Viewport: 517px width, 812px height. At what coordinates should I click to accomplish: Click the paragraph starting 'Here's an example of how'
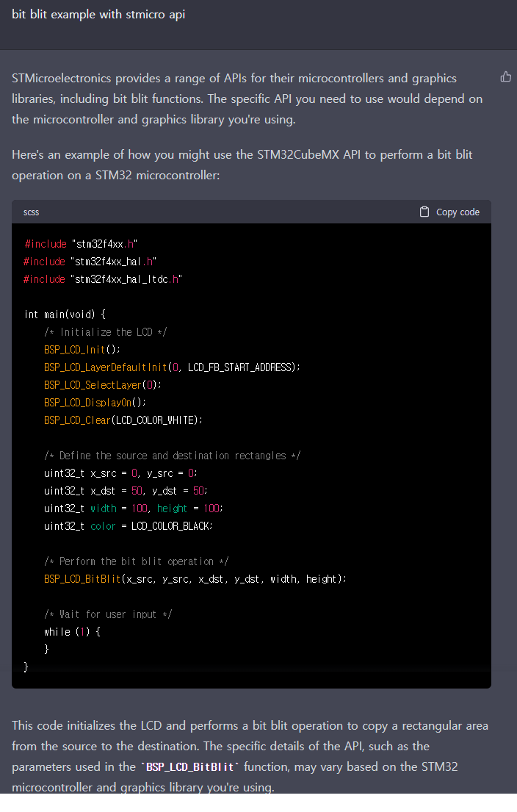(x=242, y=165)
